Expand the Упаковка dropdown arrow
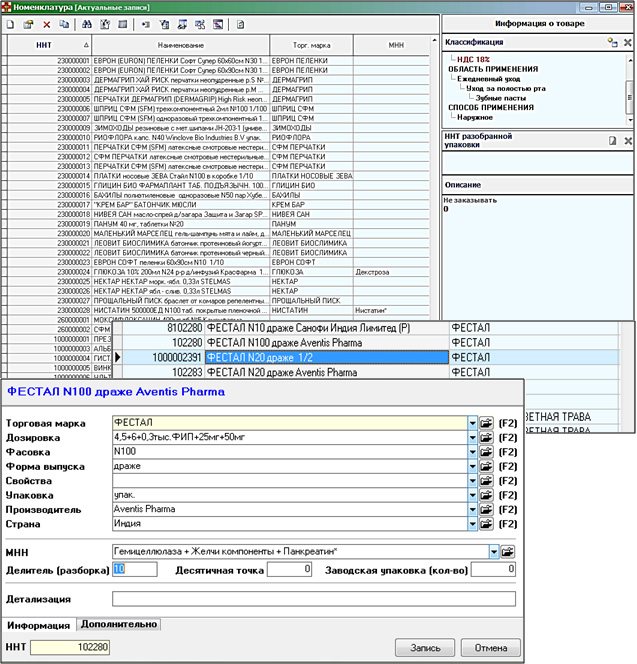 coord(472,495)
